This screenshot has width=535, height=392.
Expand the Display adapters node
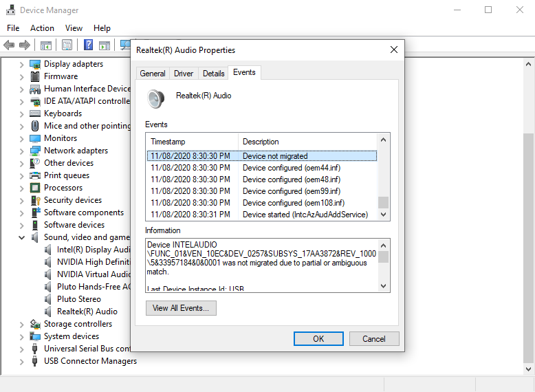21,65
